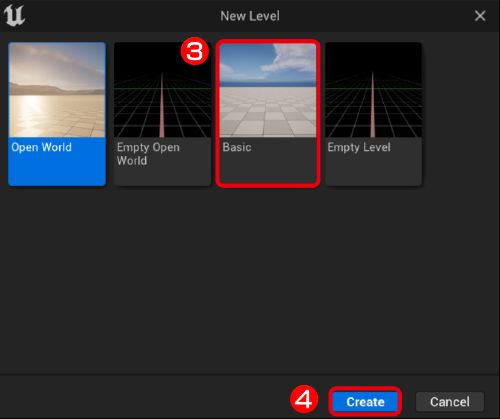The width and height of the screenshot is (500, 419).
Task: Click the red number 3 marker
Action: [195, 52]
